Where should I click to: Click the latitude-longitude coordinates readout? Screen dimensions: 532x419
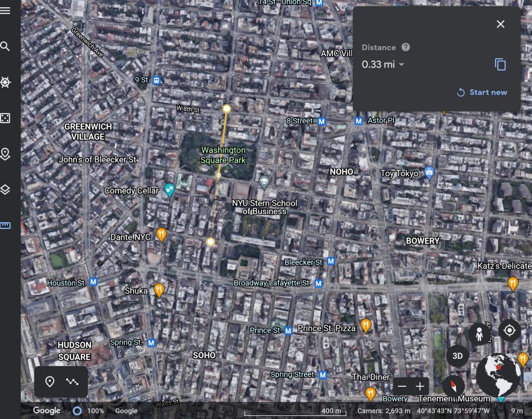[x=453, y=411]
